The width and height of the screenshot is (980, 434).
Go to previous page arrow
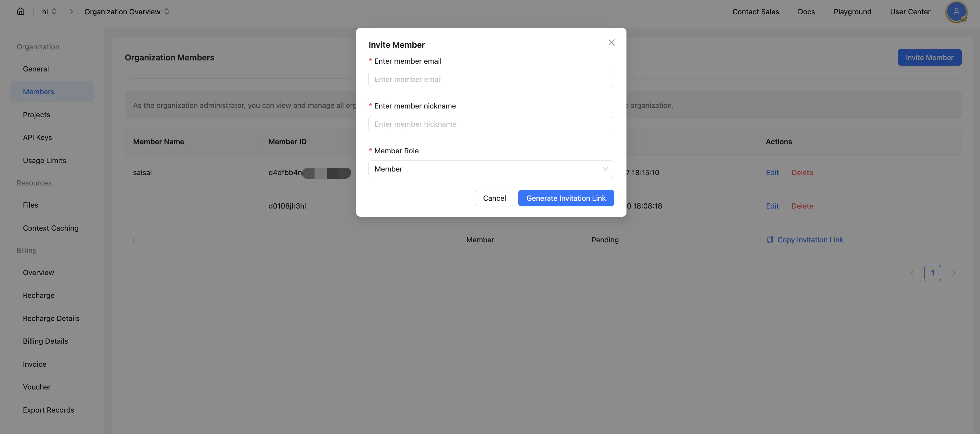911,273
